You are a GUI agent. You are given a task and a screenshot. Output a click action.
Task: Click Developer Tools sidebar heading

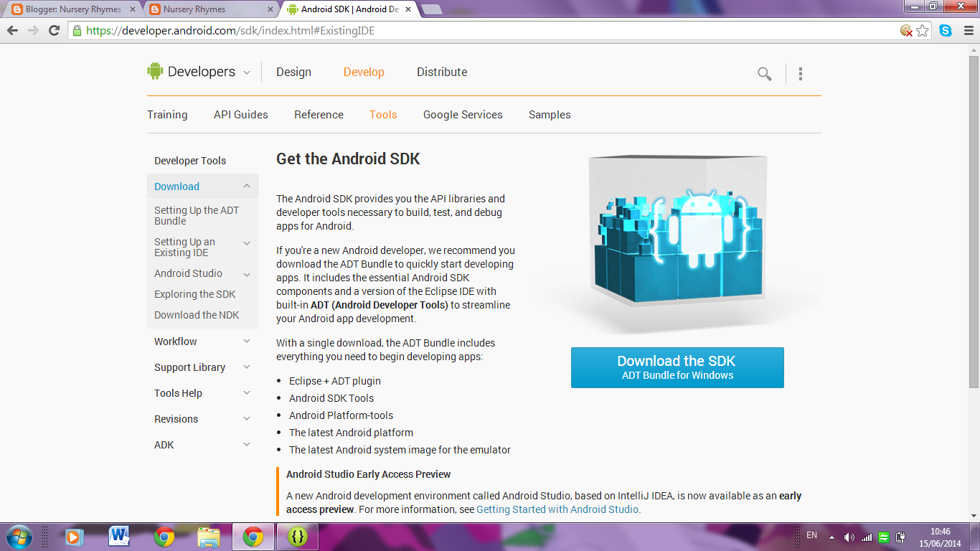190,161
